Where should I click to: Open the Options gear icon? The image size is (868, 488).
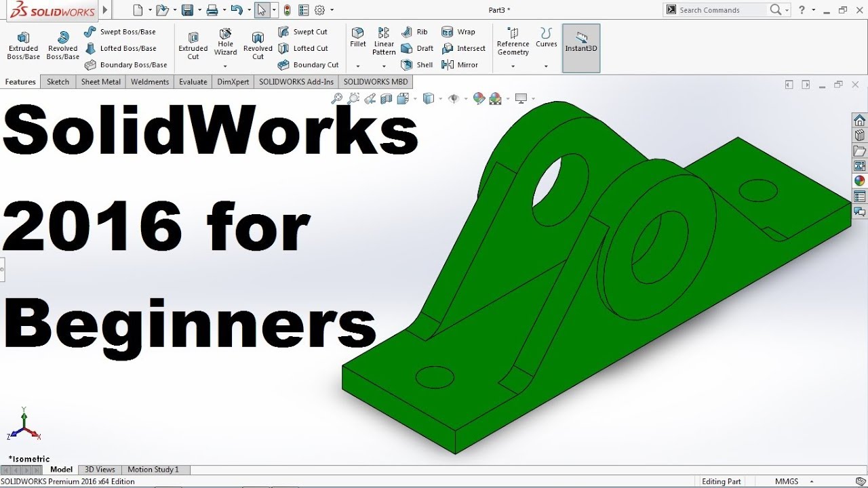319,10
